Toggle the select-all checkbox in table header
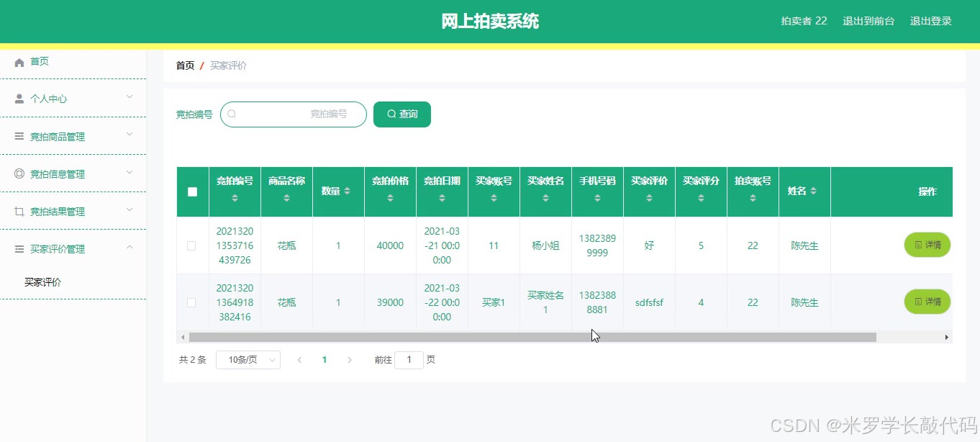Image resolution: width=980 pixels, height=442 pixels. point(191,191)
